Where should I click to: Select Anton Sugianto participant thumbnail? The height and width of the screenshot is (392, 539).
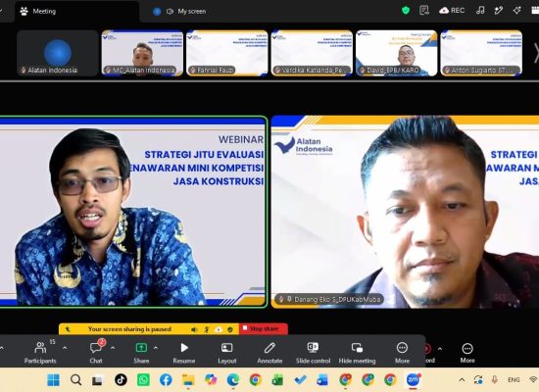tap(481, 53)
